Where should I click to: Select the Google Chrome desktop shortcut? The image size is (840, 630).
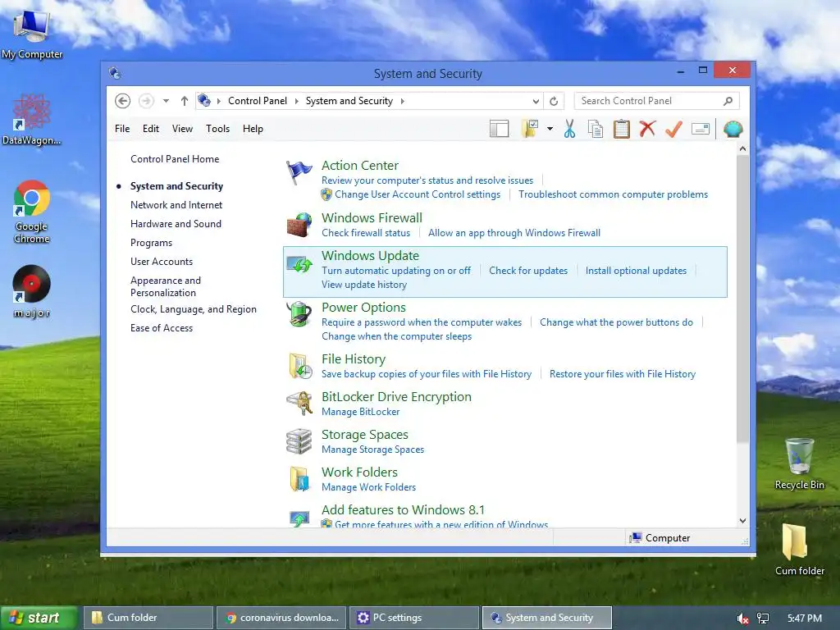32,212
